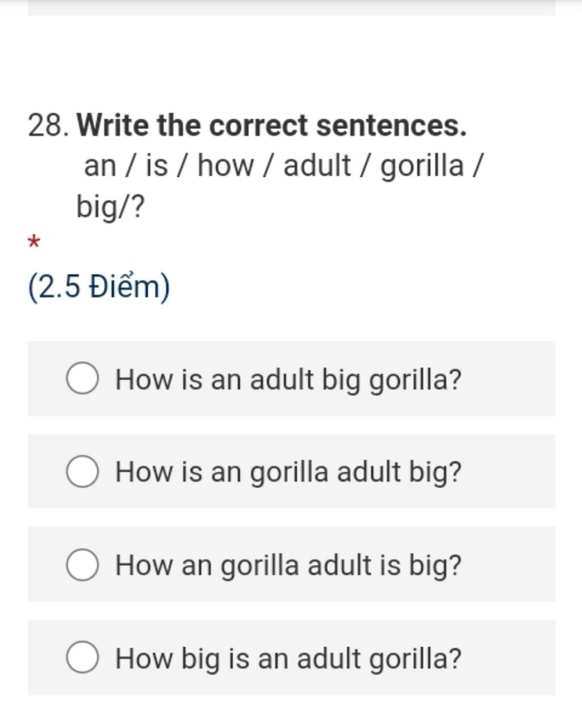Choose the "How is an gorilla adult big?" radio button
Image resolution: width=582 pixels, height=728 pixels.
(83, 471)
